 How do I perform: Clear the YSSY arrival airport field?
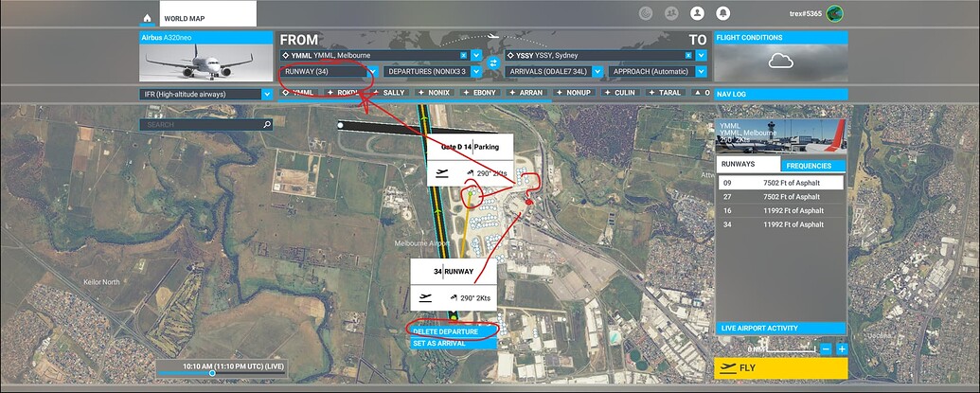tap(686, 56)
